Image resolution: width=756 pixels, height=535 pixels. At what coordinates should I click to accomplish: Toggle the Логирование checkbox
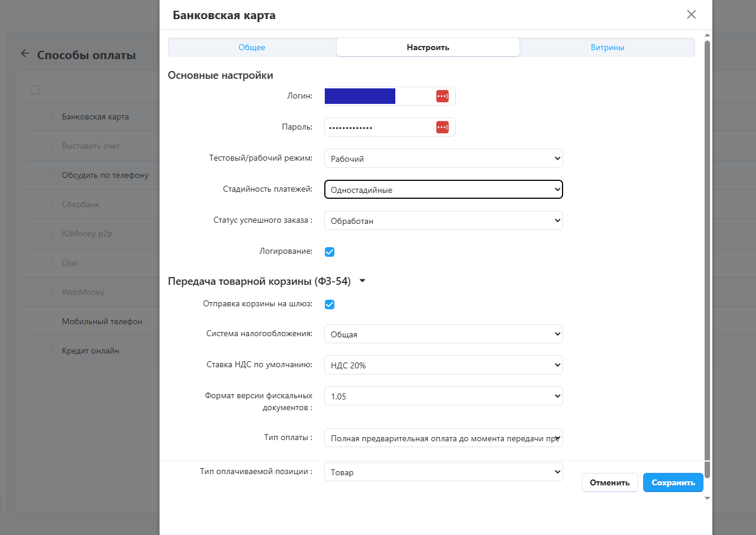tap(330, 252)
